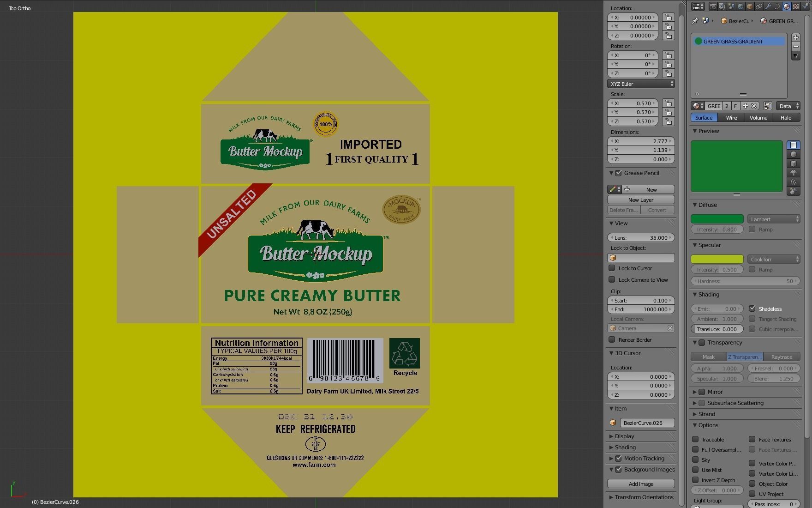Switch to the Halo material type tab
This screenshot has width=812, height=508.
coord(786,118)
